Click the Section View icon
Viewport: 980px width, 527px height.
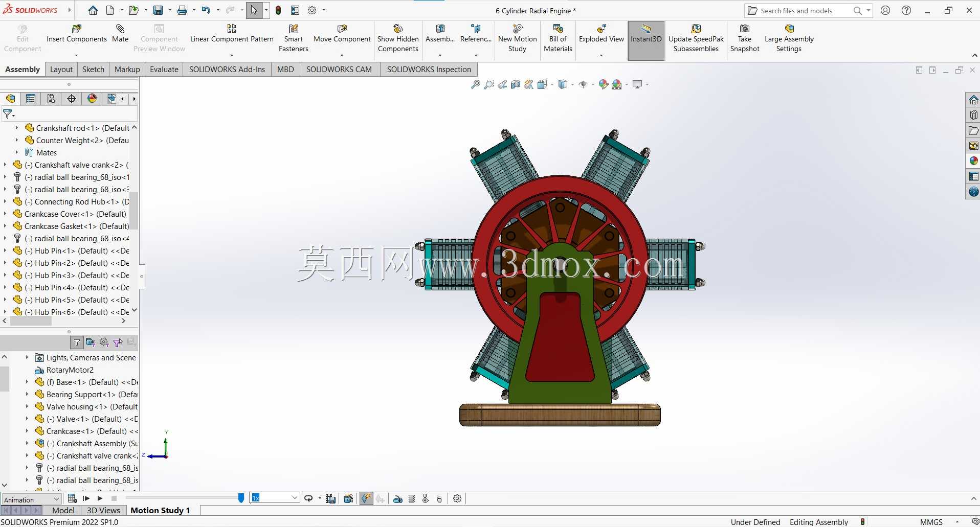click(516, 84)
